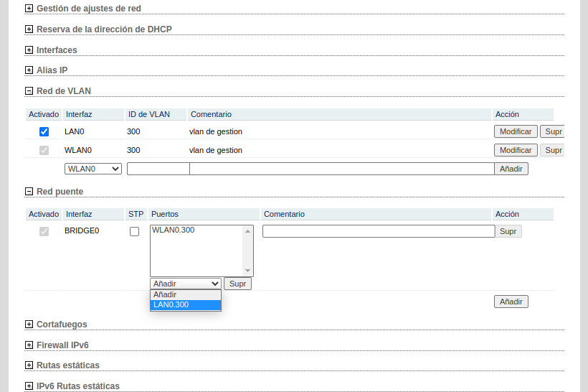
Task: Focus the ID de VLAN input field
Action: (x=158, y=169)
